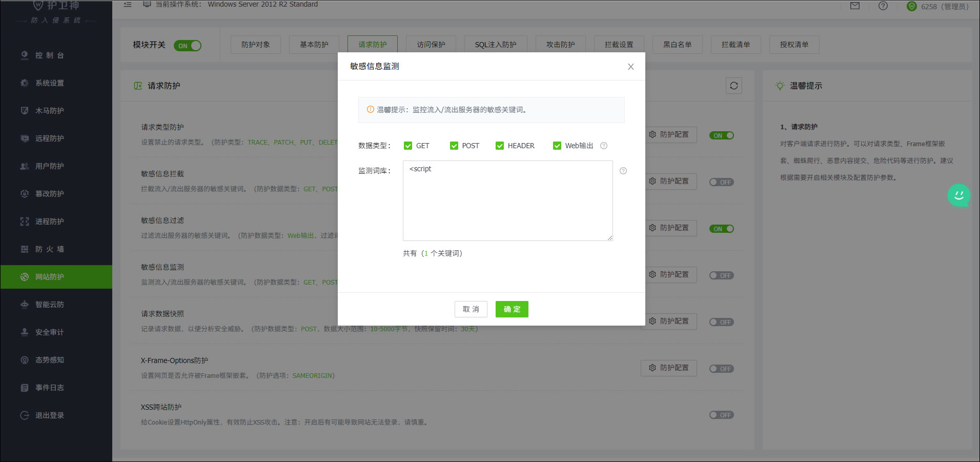Uncheck the POST data type checkbox

(454, 146)
